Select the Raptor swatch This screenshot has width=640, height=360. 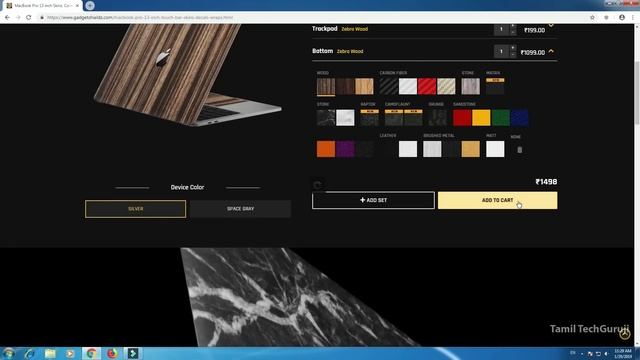click(x=370, y=118)
